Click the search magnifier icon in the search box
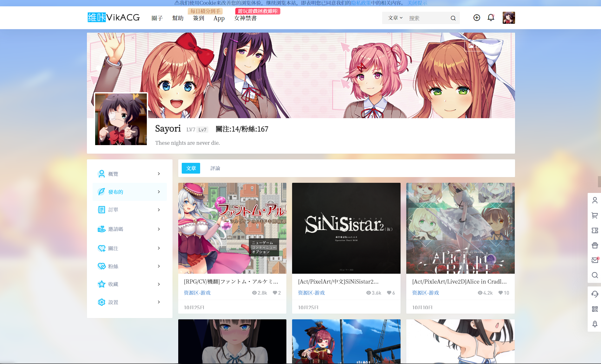The height and width of the screenshot is (364, 601). click(x=453, y=18)
